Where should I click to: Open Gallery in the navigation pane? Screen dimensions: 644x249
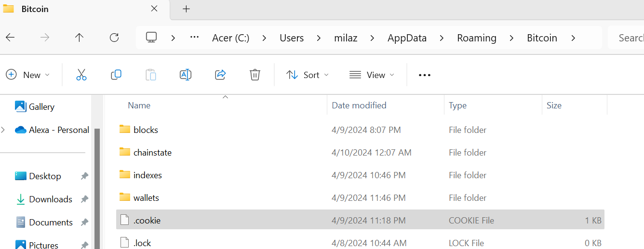tap(35, 106)
